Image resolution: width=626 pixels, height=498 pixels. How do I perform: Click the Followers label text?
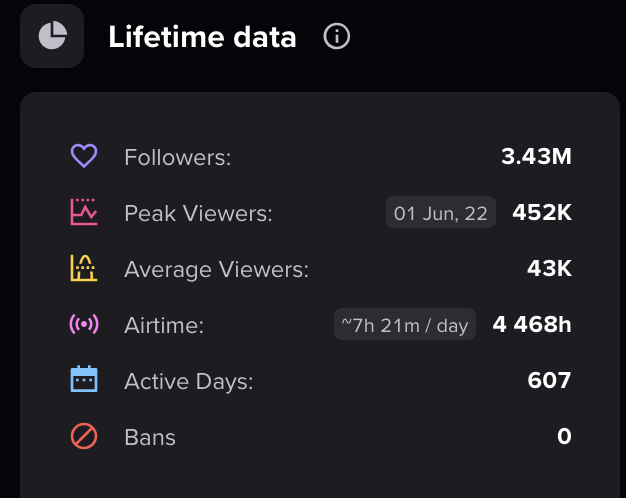(178, 157)
